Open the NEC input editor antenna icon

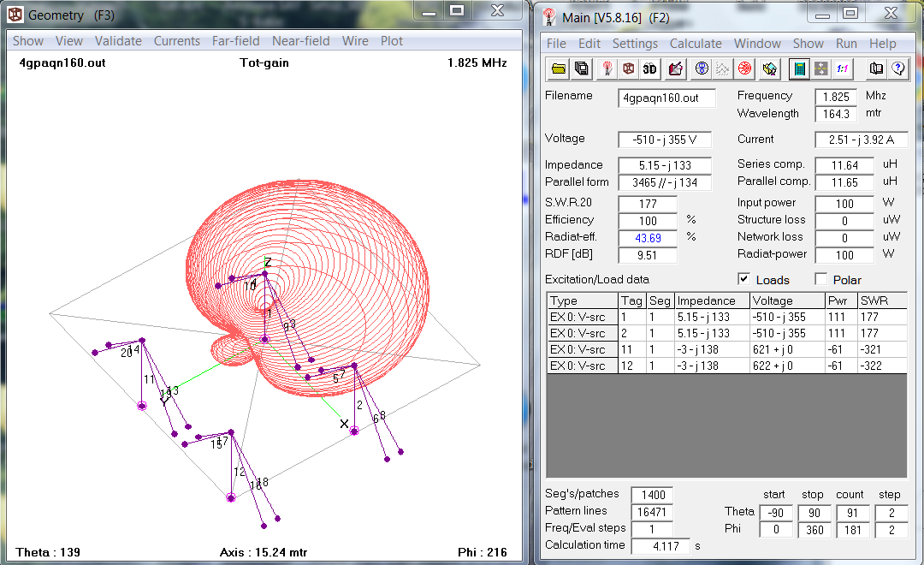pos(607,69)
